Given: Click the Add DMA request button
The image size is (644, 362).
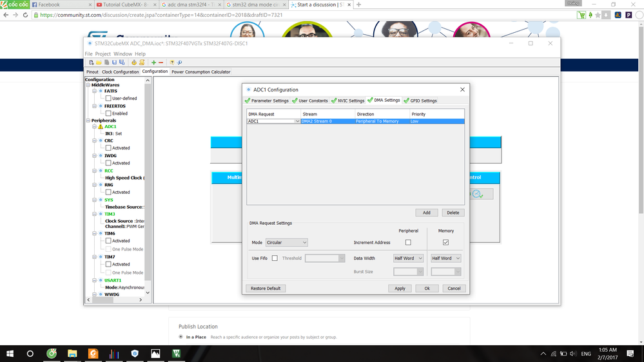Looking at the screenshot, I should click(x=426, y=213).
